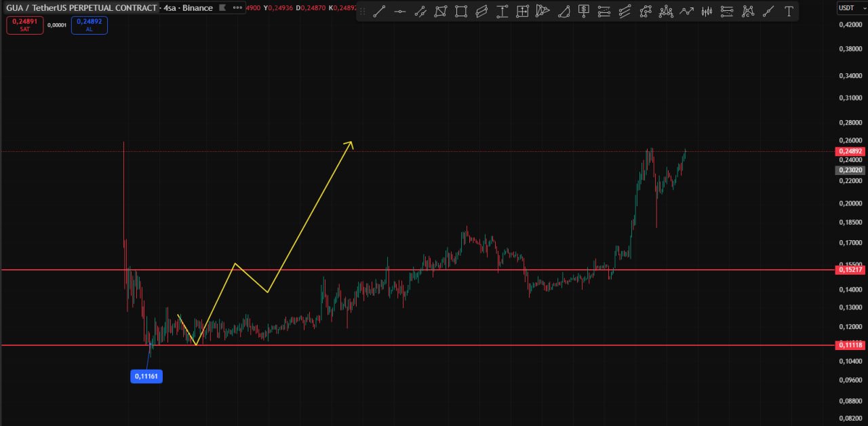Image resolution: width=868 pixels, height=426 pixels.
Task: Select the zigzag arrow path tool
Action: pos(687,11)
